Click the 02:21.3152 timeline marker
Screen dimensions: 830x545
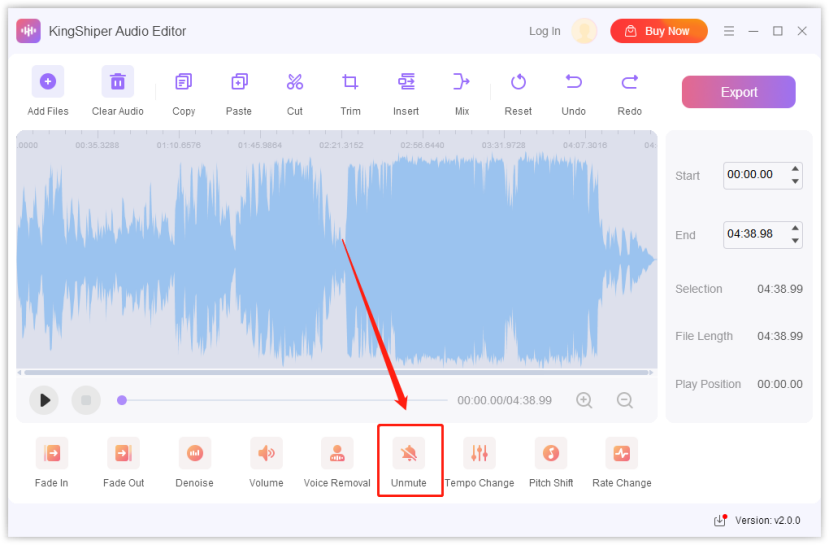point(341,145)
